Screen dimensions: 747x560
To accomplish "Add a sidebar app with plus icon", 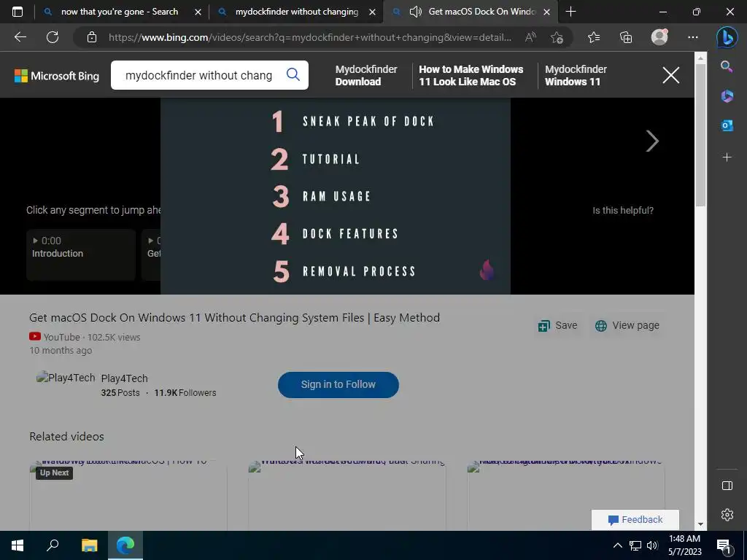I will pyautogui.click(x=727, y=157).
